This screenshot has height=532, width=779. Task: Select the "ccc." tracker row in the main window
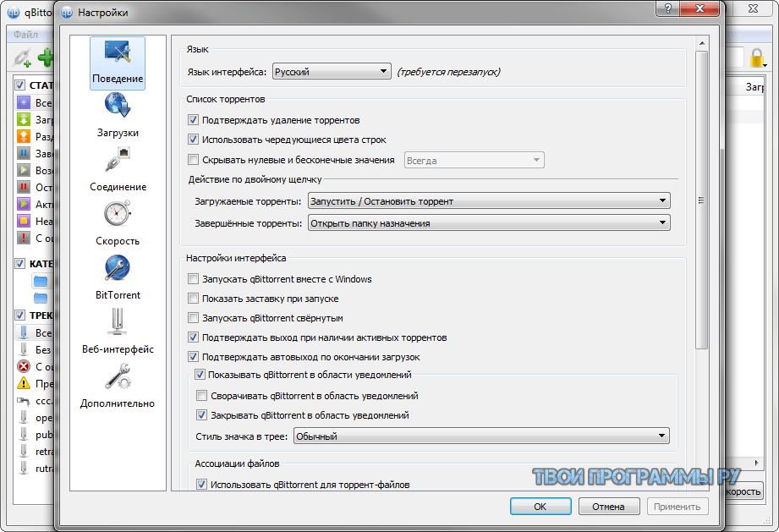[36, 401]
